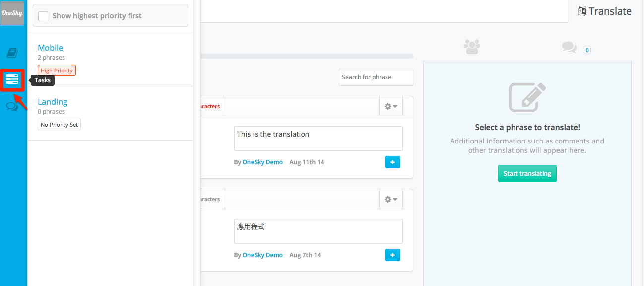Click the 'Aug 11th 14' date

307,162
